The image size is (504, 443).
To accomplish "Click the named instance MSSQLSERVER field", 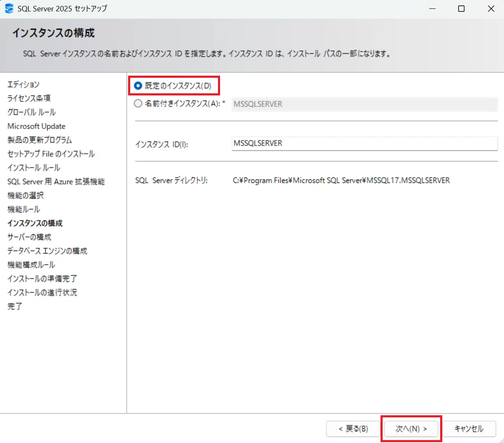I will click(x=365, y=104).
